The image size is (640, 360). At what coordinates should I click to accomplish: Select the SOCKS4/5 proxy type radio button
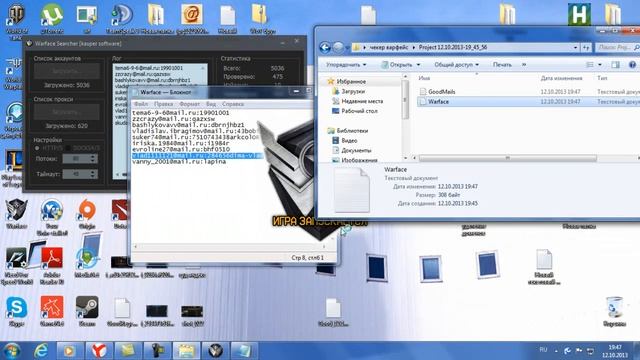tap(69, 148)
